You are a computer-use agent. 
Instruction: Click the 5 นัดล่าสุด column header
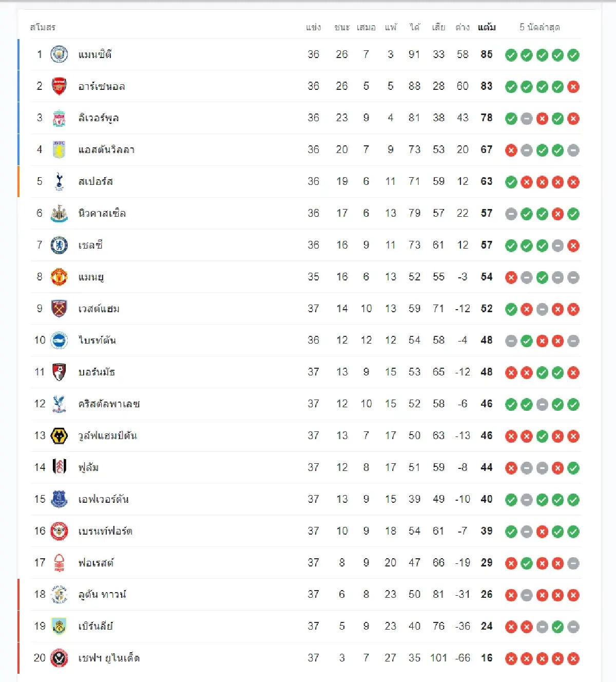click(x=540, y=27)
